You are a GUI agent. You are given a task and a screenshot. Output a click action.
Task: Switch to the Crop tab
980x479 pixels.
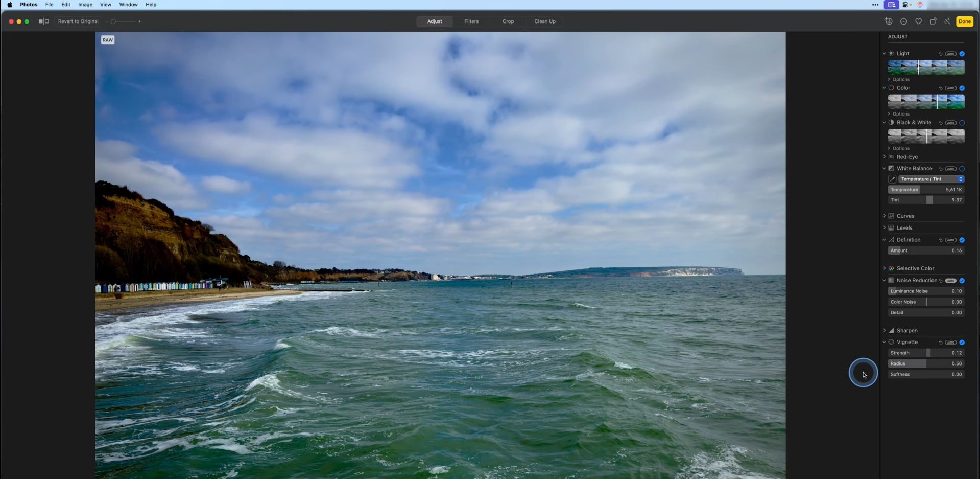pyautogui.click(x=508, y=21)
